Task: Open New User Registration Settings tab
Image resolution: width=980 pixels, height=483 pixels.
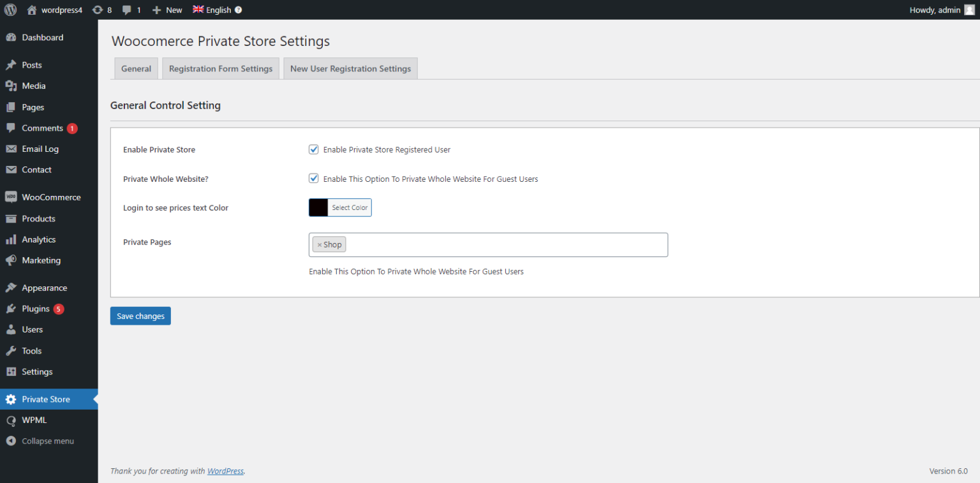Action: 350,68
